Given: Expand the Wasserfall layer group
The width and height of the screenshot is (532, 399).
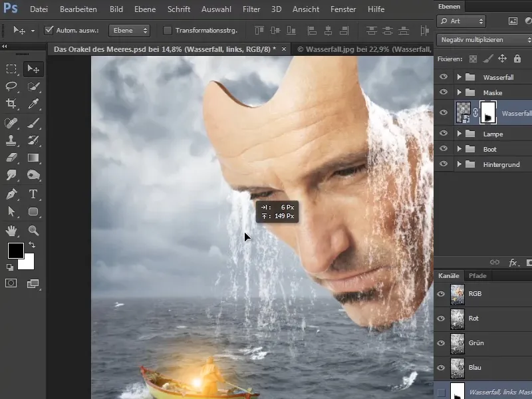Looking at the screenshot, I should pos(459,77).
